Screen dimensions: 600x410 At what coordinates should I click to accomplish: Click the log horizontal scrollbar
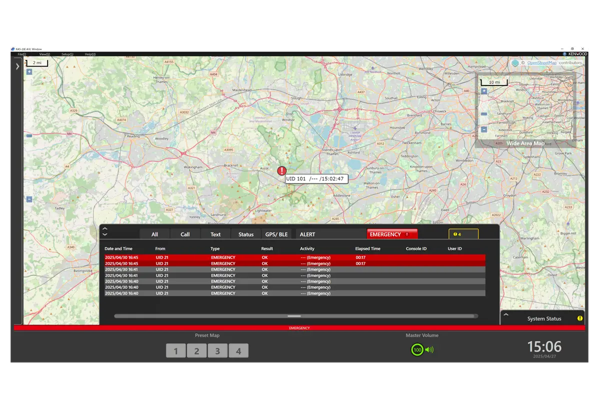[295, 316]
